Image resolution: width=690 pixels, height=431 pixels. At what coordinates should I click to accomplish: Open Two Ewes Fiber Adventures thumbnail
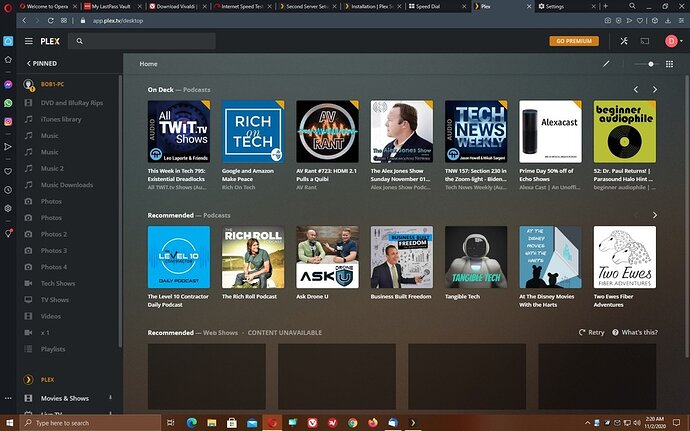[625, 257]
